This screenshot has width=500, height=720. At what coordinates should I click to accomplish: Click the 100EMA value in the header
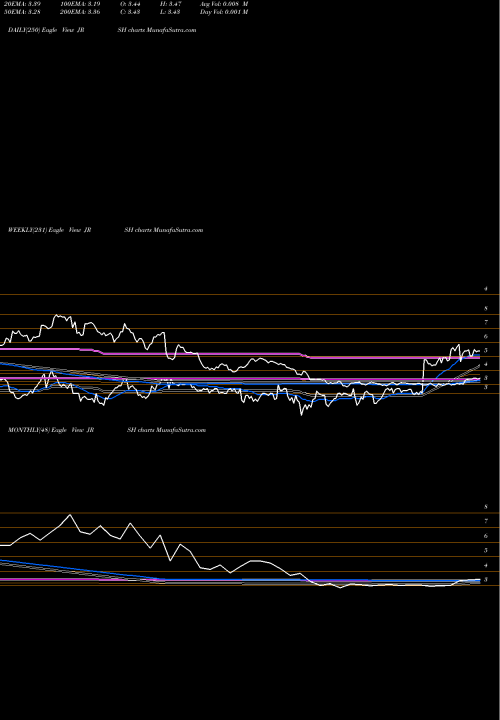click(x=80, y=4)
